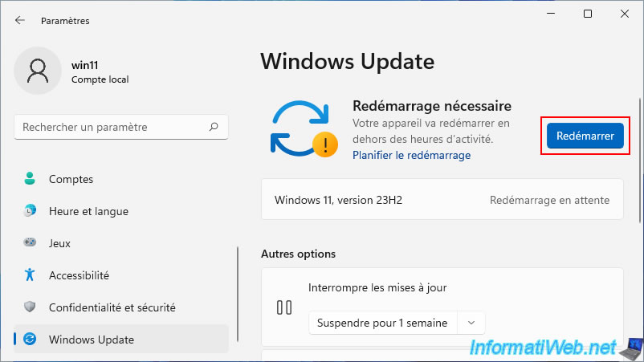The height and width of the screenshot is (362, 644).
Task: Click the Windows Update sync icon in sidebar
Action: pyautogui.click(x=30, y=339)
